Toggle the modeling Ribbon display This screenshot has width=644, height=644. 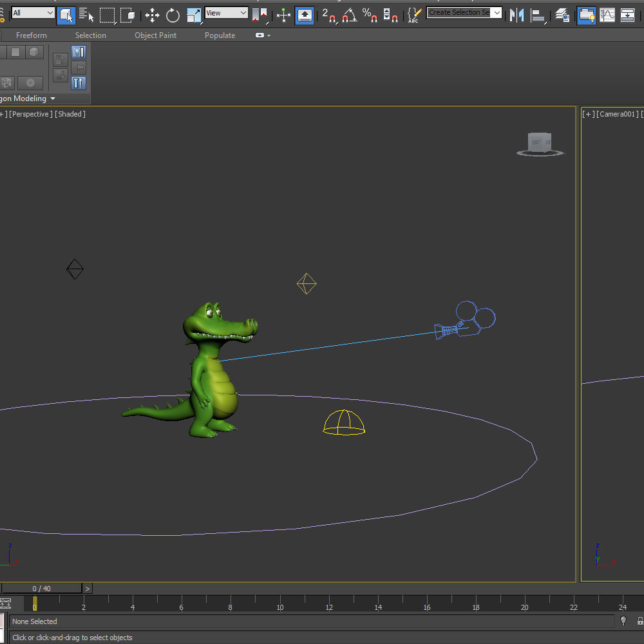[x=587, y=15]
